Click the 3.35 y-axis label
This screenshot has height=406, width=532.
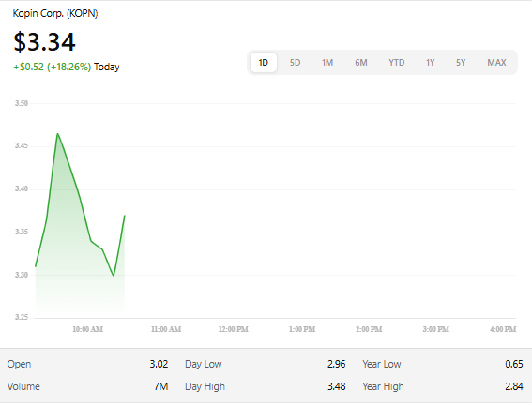point(22,232)
